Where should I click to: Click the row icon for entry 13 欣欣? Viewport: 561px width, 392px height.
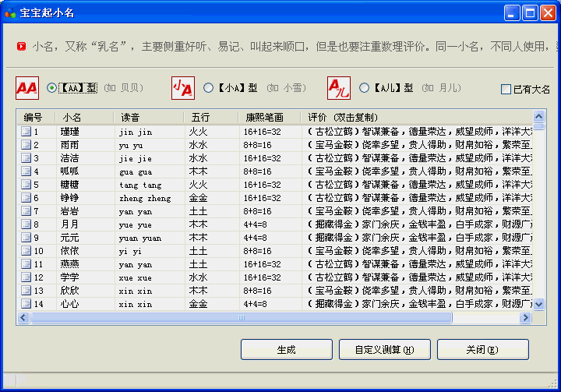pyautogui.click(x=26, y=291)
